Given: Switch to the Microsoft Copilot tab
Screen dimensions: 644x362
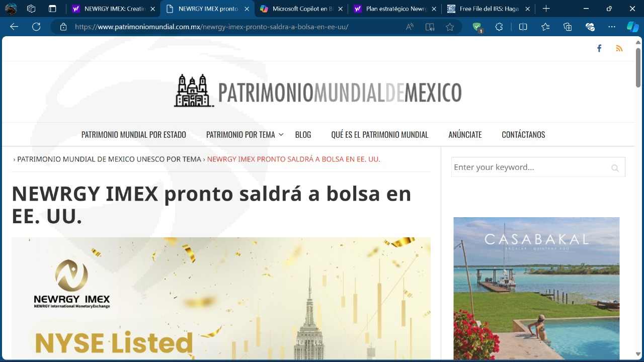Looking at the screenshot, I should point(300,9).
